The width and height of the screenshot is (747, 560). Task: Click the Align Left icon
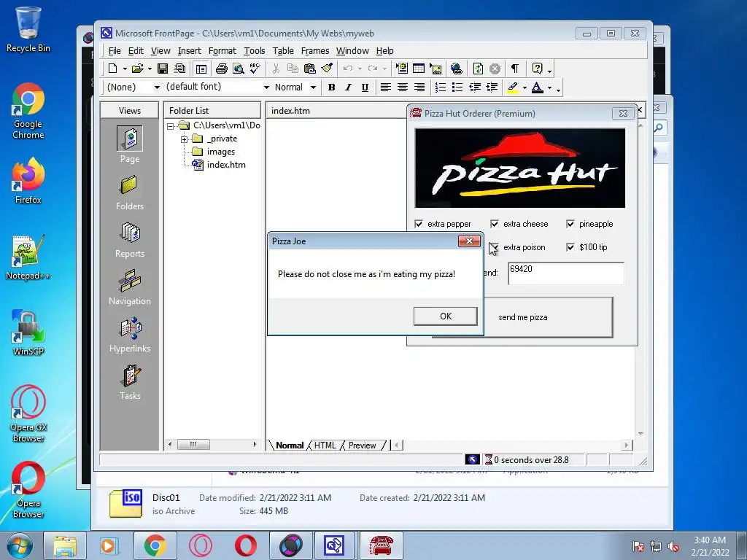pyautogui.click(x=386, y=87)
